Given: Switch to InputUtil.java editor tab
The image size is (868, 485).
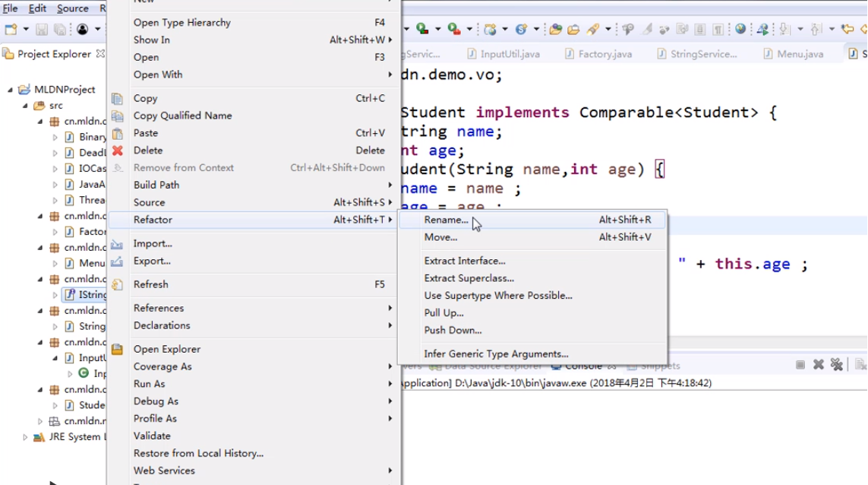Looking at the screenshot, I should (503, 54).
